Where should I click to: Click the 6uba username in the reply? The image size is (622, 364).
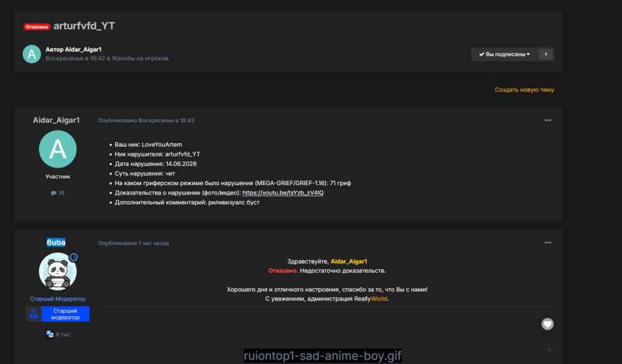(56, 242)
